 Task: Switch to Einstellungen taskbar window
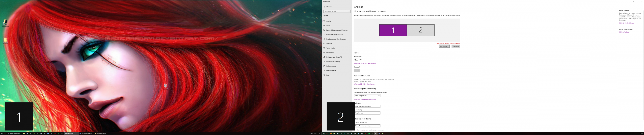click(71, 133)
